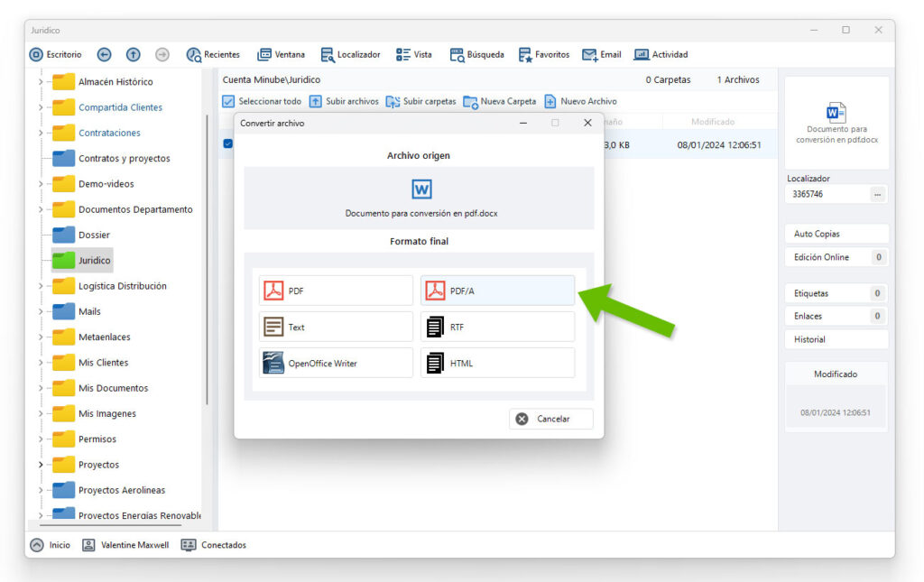924x582 pixels.
Task: Close the Convertir archivo dialog
Action: click(x=587, y=123)
